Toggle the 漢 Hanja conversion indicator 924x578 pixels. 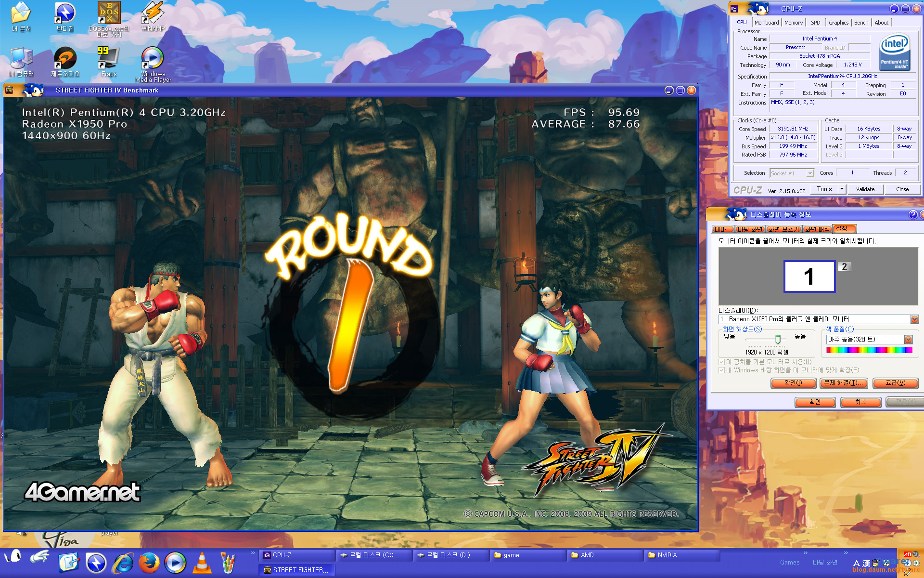coord(866,563)
